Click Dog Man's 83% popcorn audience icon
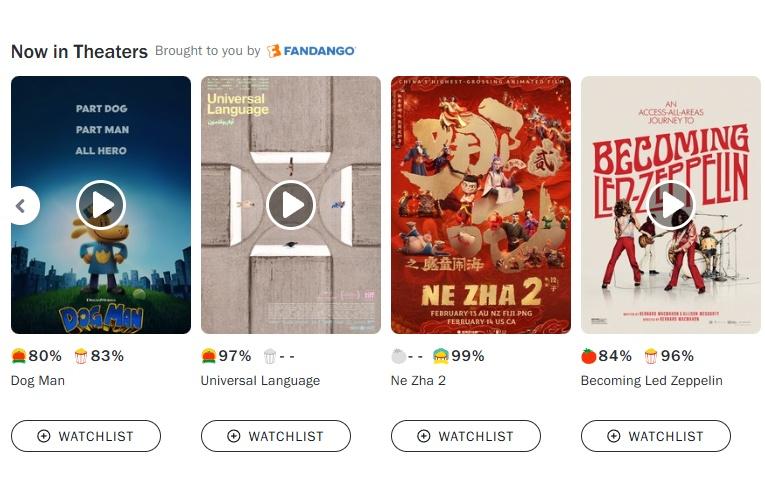765x484 pixels. tap(81, 356)
